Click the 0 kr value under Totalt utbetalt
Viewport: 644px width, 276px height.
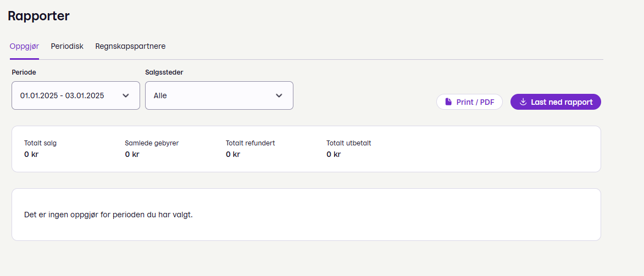(x=334, y=155)
